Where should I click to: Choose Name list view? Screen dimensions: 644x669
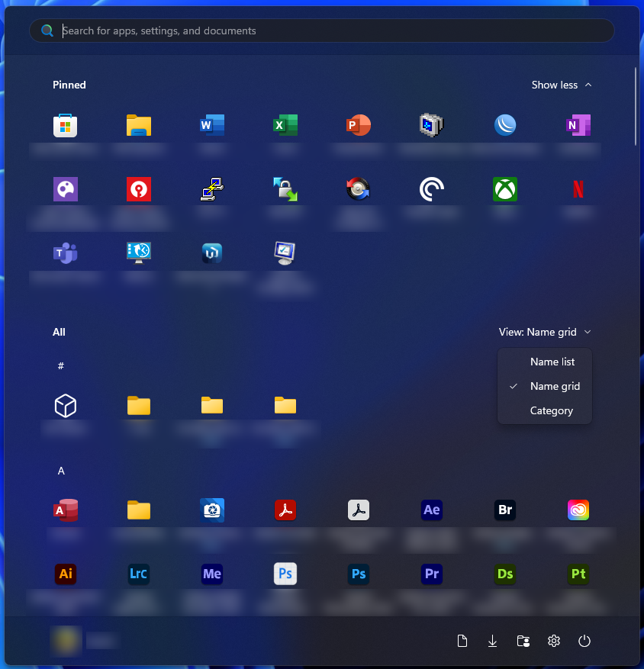pyautogui.click(x=545, y=362)
